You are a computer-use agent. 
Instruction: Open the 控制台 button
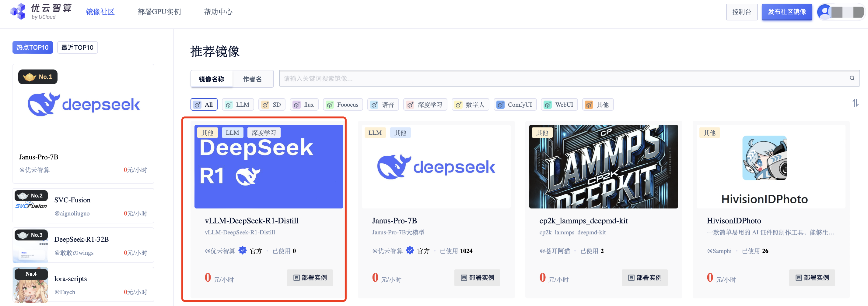point(741,12)
